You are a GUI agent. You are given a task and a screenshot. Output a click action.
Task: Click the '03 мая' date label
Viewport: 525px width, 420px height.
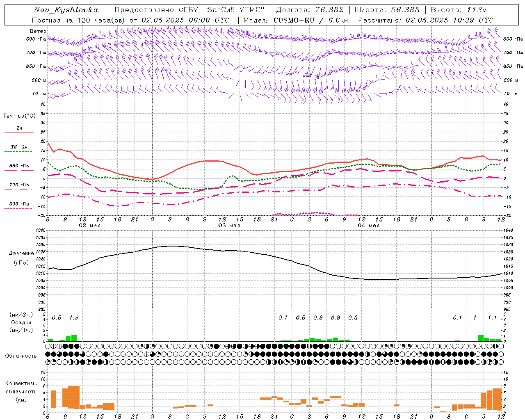(x=229, y=226)
